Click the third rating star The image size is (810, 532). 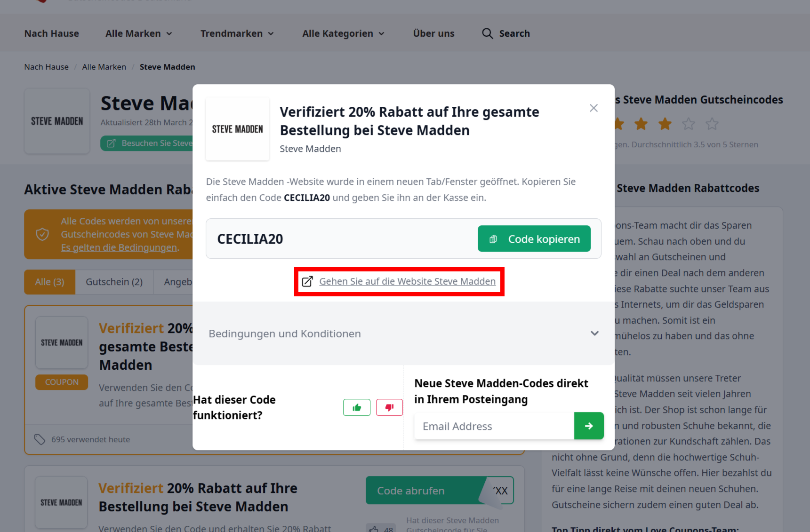pos(665,124)
